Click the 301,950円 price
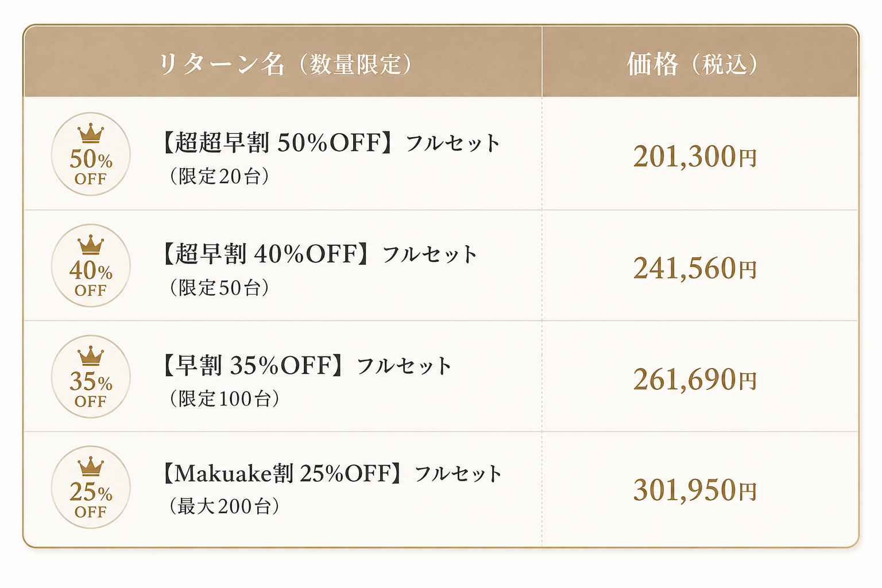The height and width of the screenshot is (588, 882). coord(695,490)
